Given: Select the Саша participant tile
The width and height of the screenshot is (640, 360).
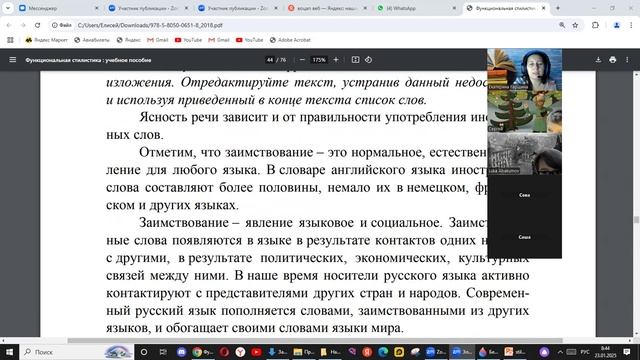Looking at the screenshot, I should [524, 237].
